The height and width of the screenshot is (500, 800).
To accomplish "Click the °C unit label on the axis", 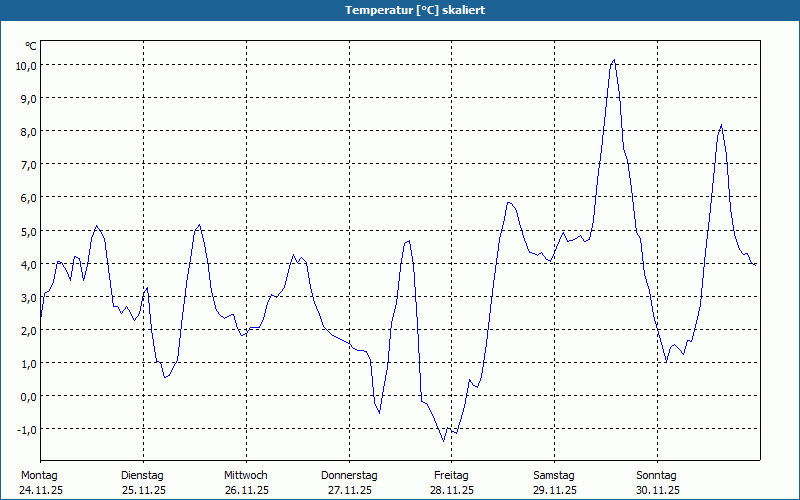I will point(31,46).
